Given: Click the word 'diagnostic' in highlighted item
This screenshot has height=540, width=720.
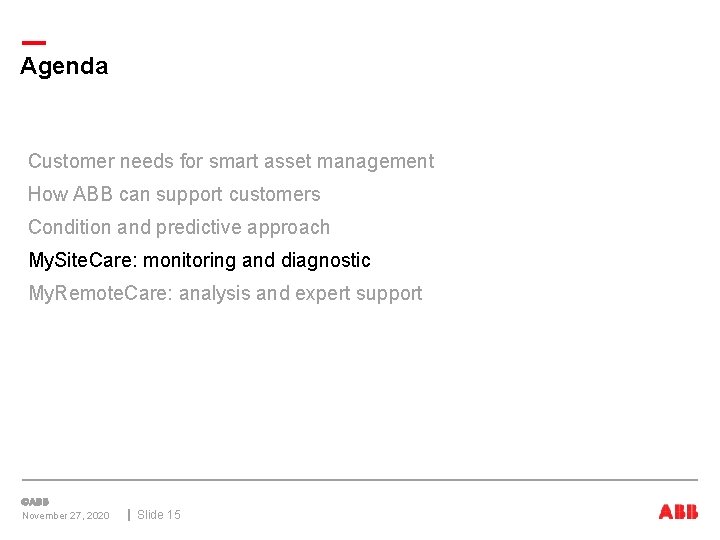Looking at the screenshot, I should (326, 260).
